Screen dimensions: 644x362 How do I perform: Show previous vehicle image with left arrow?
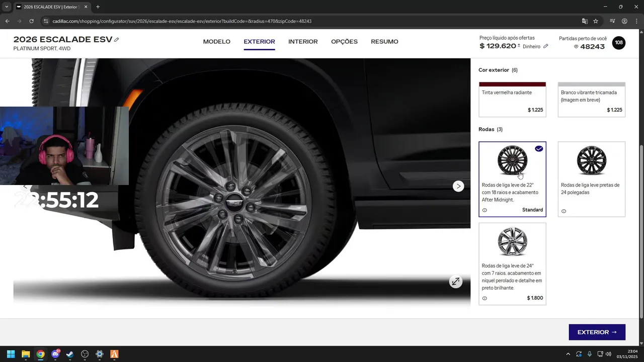click(x=25, y=187)
